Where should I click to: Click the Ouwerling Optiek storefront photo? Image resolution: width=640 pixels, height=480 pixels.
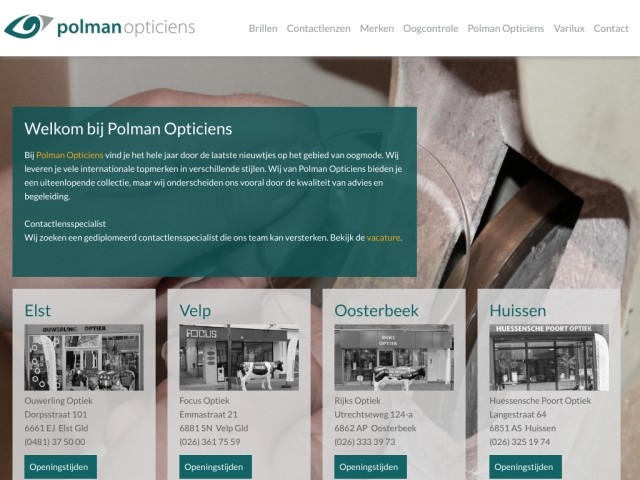pyautogui.click(x=84, y=358)
